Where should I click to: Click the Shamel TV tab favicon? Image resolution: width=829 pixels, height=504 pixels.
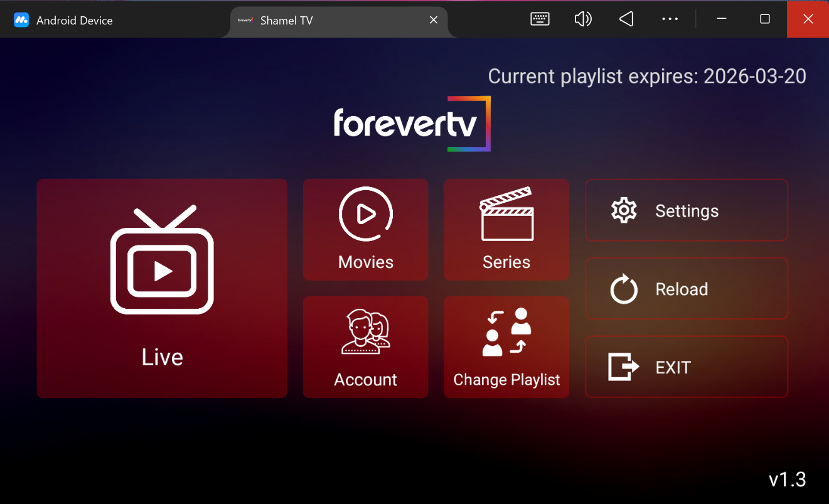coord(245,20)
